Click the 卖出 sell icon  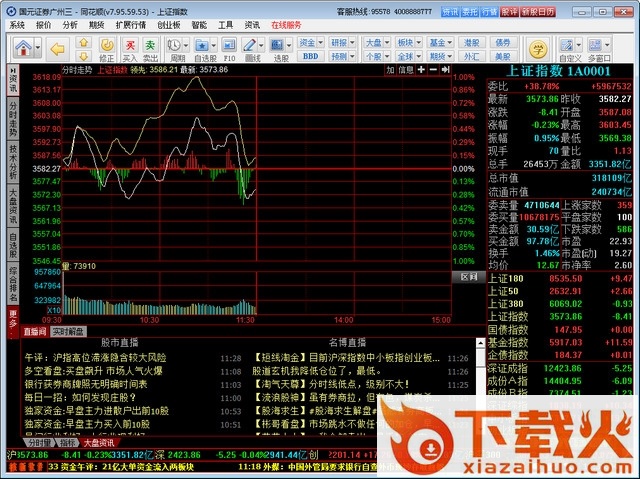(x=150, y=49)
